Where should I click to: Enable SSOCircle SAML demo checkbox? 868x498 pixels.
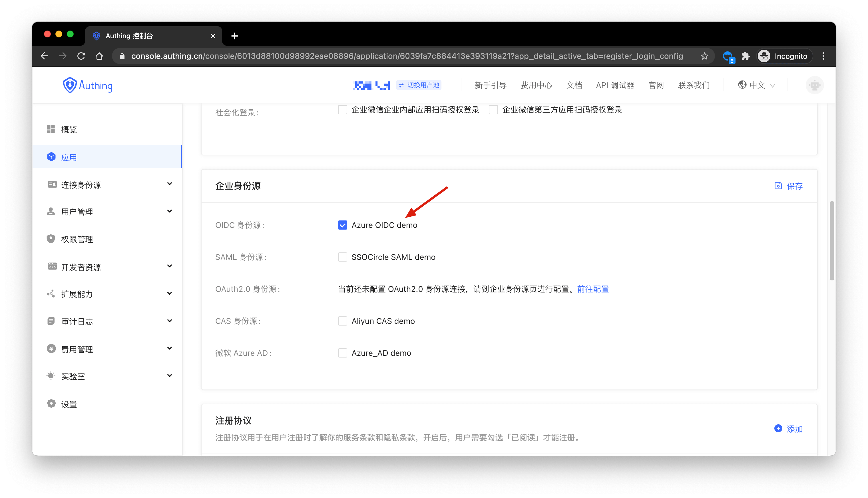pyautogui.click(x=342, y=257)
